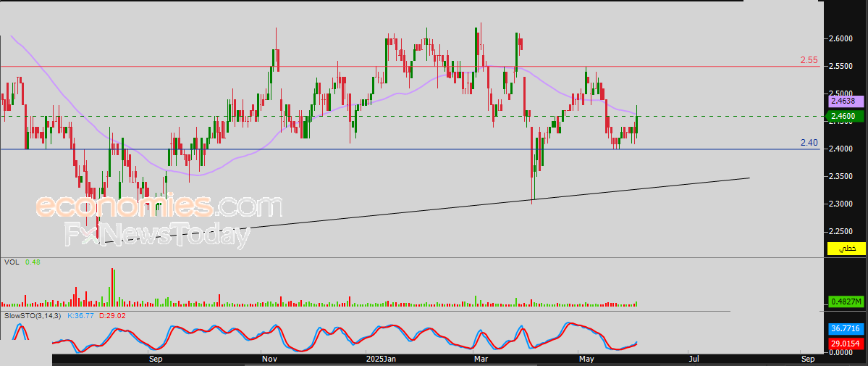Click the 2.3500 price axis label
The width and height of the screenshot is (868, 366).
coord(840,176)
